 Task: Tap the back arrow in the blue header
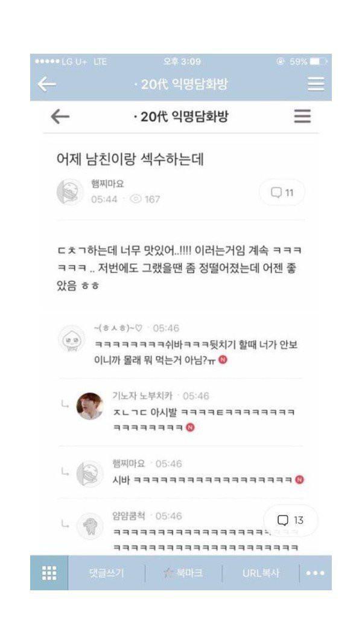point(47,84)
